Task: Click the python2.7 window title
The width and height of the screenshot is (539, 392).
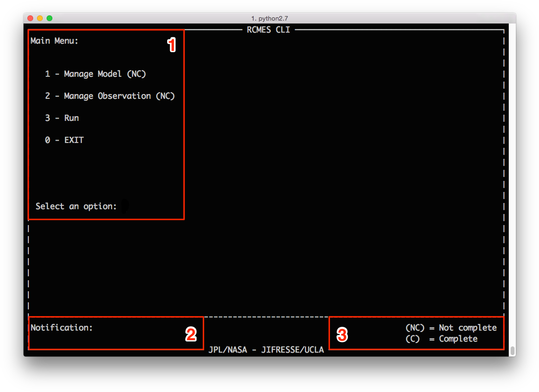Action: coord(269,18)
